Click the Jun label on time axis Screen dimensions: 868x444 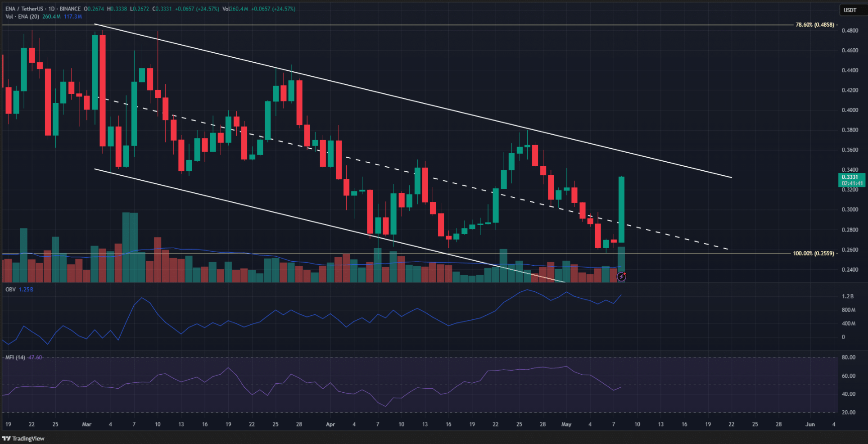click(810, 424)
